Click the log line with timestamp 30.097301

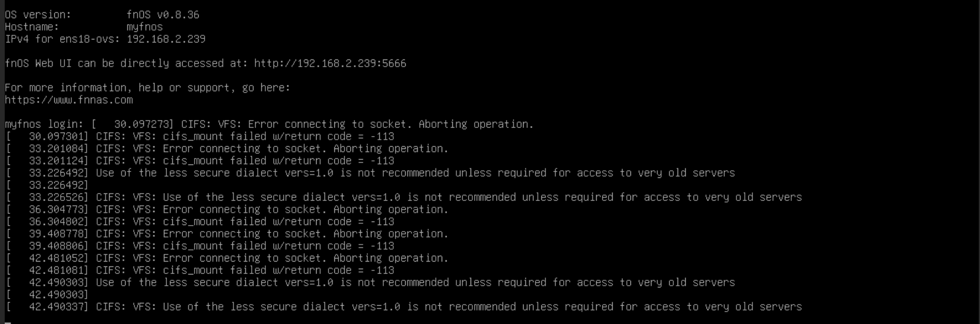200,136
